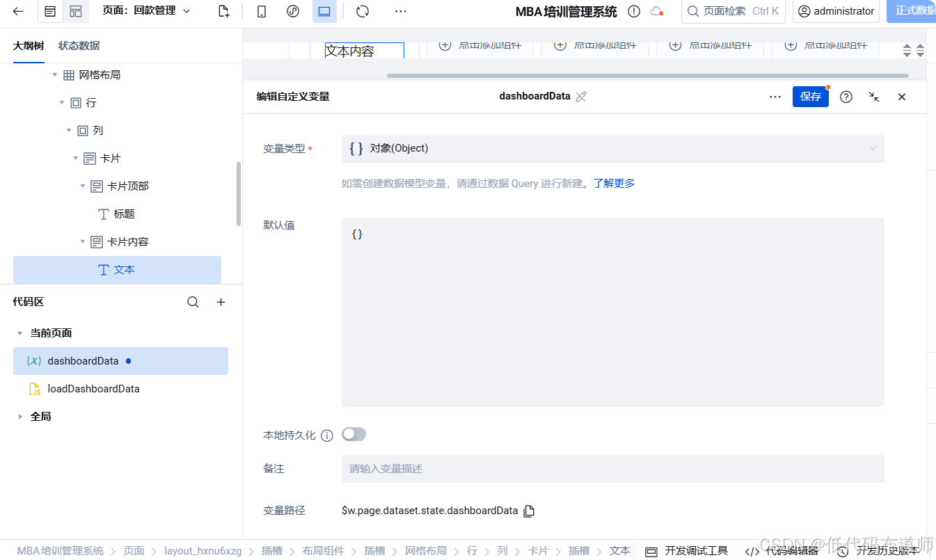Switch to the layout view icon

76,11
